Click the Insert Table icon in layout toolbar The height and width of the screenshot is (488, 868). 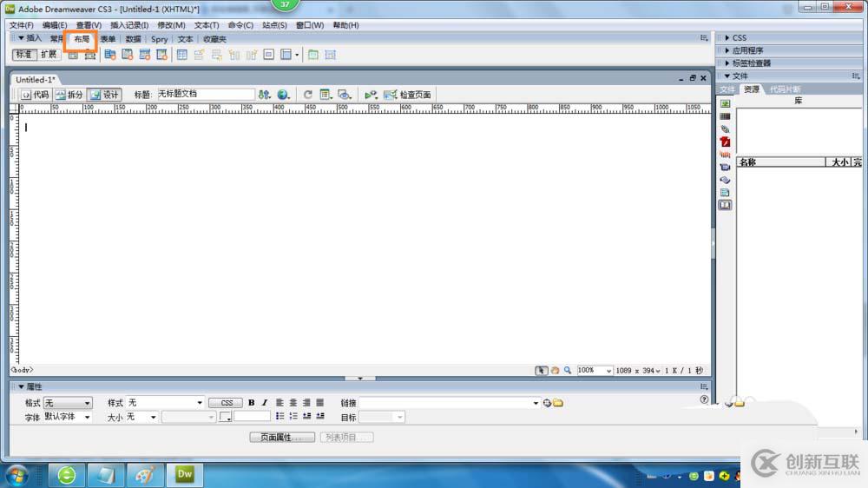[181, 55]
